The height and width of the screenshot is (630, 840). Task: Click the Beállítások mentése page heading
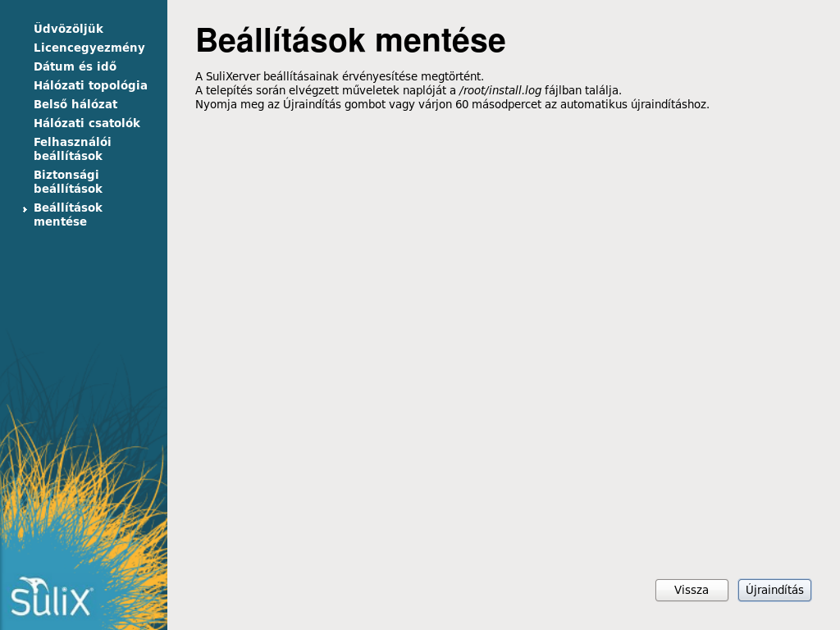(350, 40)
